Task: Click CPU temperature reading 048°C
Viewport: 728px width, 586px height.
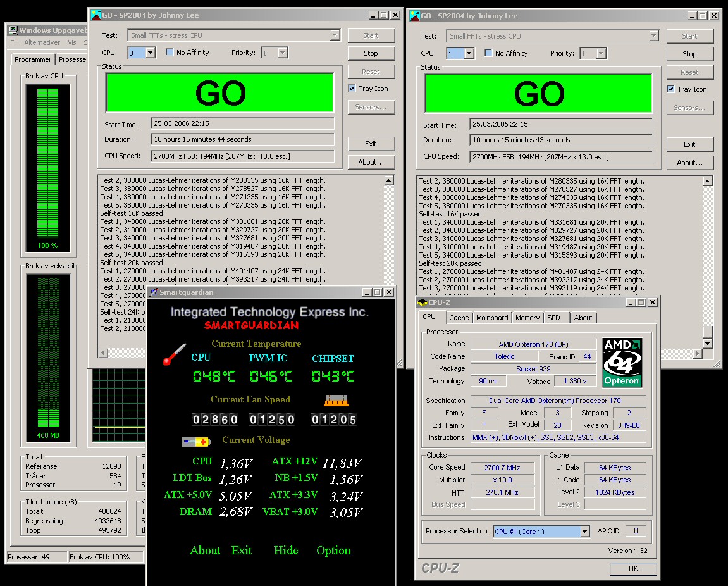Action: tap(214, 376)
